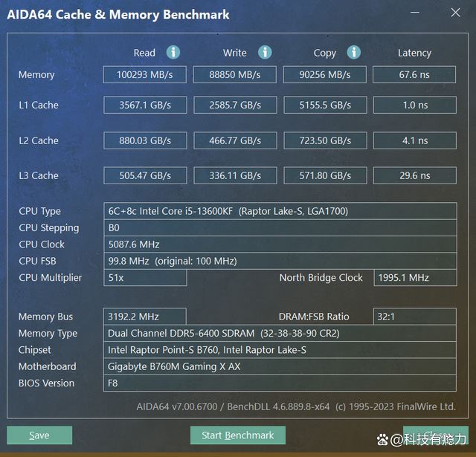
Task: Open the info icon next to Copy
Action: pyautogui.click(x=354, y=52)
